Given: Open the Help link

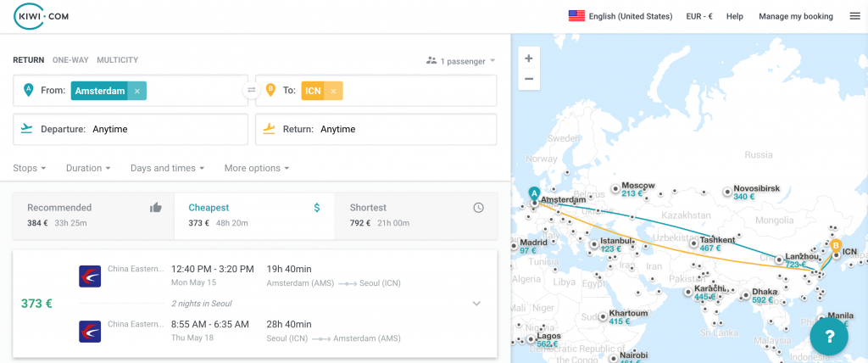Looking at the screenshot, I should coord(735,17).
